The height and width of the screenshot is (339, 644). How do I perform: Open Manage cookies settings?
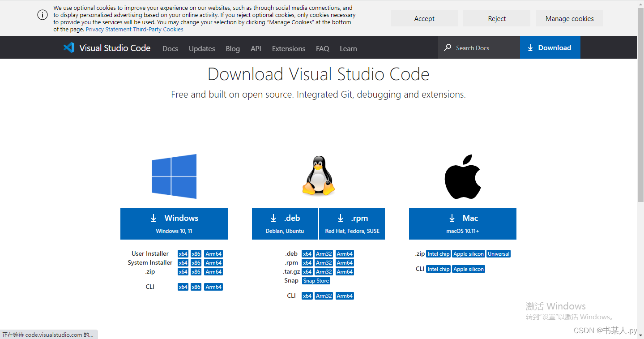(x=570, y=18)
